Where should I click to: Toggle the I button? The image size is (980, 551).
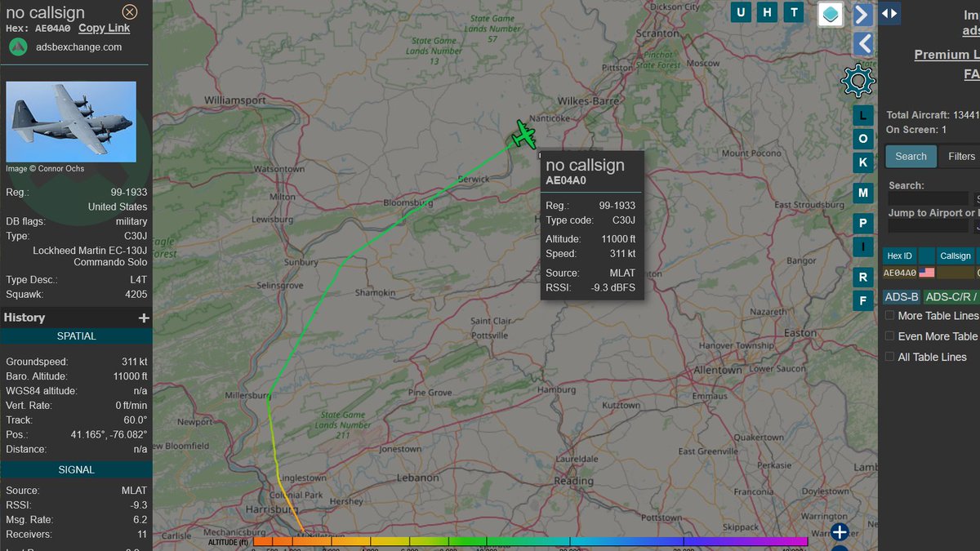(862, 247)
